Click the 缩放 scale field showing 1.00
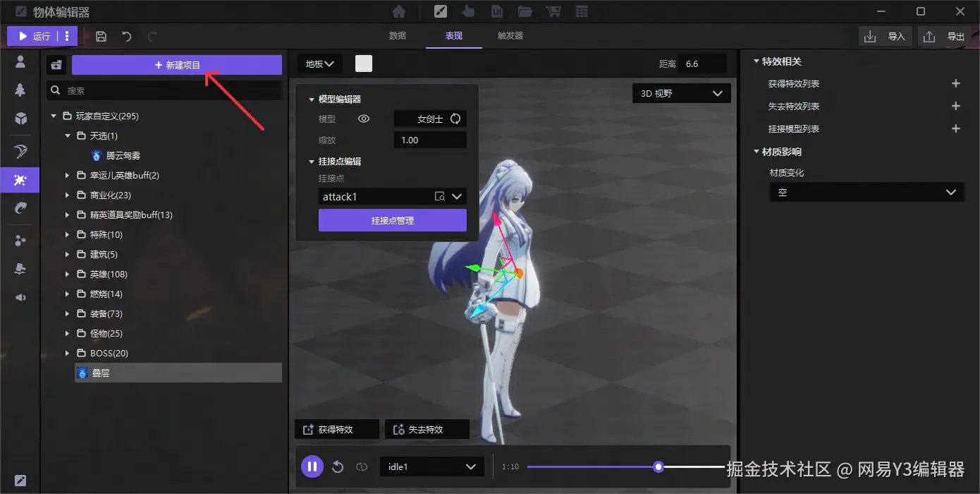Viewport: 980px width, 494px height. 430,140
